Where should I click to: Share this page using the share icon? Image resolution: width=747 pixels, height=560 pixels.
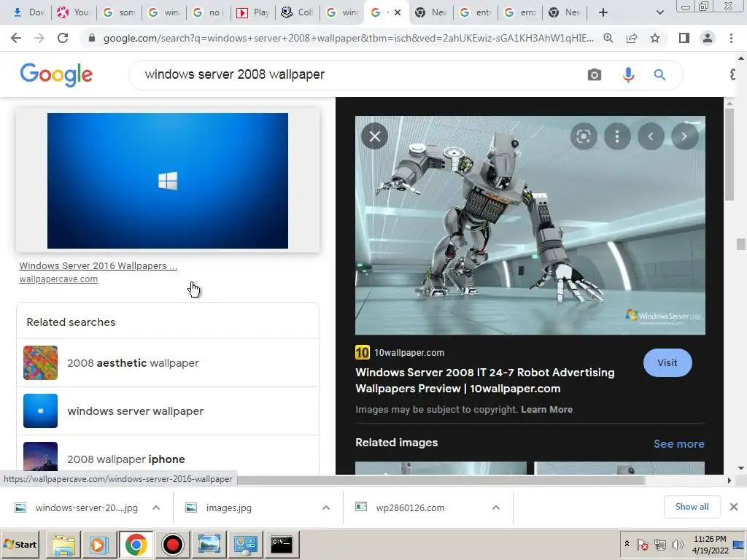pos(632,38)
